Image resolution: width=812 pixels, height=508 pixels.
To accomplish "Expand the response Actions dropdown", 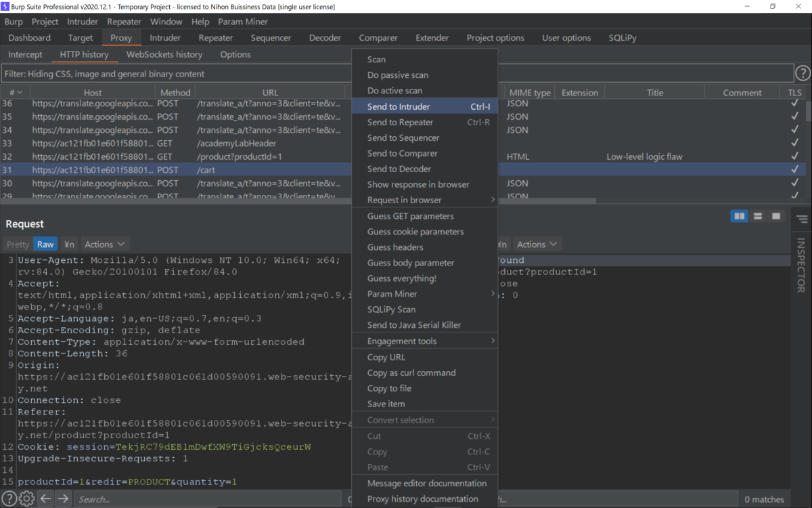I will tap(537, 244).
